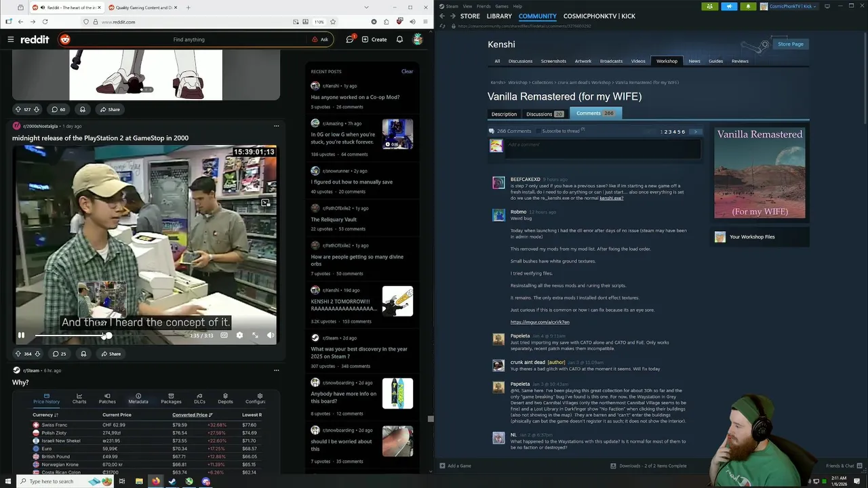Screen dimensions: 868x488
Task: Share the PlayStation 2 GameStop post
Action: [111, 354]
